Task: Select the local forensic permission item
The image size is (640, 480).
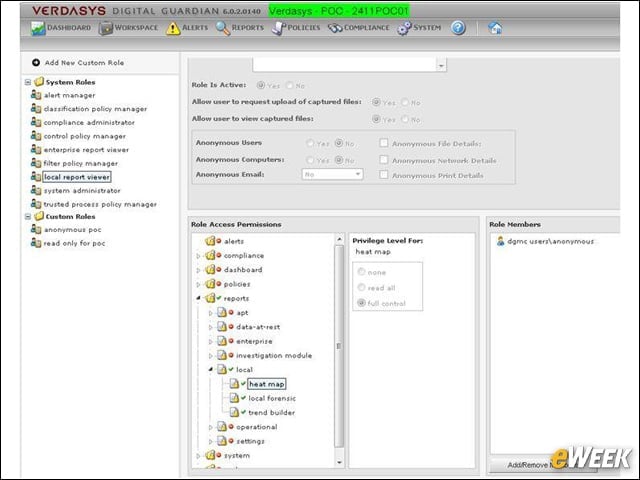Action: tap(272, 398)
